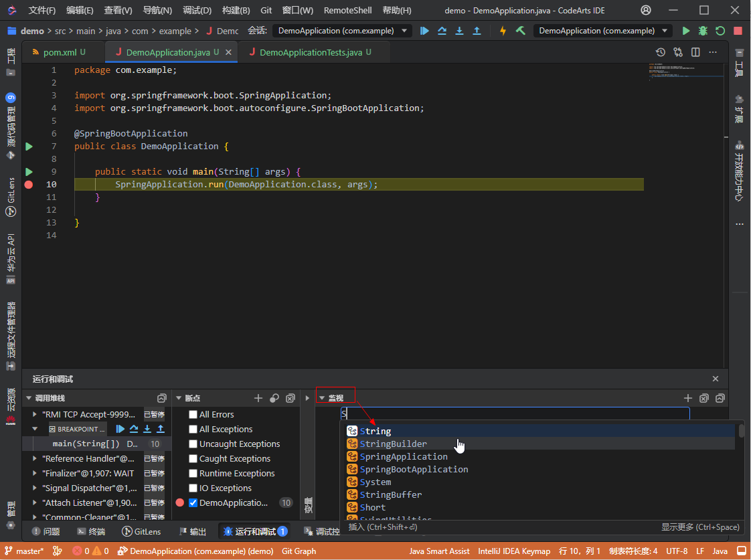Collapse the 断点 breakpoints section
751x560 pixels.
tap(178, 397)
